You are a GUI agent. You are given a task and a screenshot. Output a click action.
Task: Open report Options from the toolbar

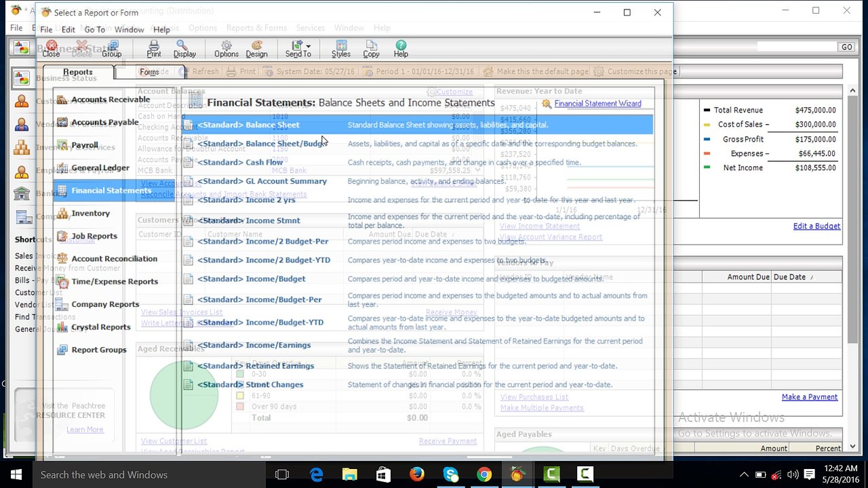226,48
